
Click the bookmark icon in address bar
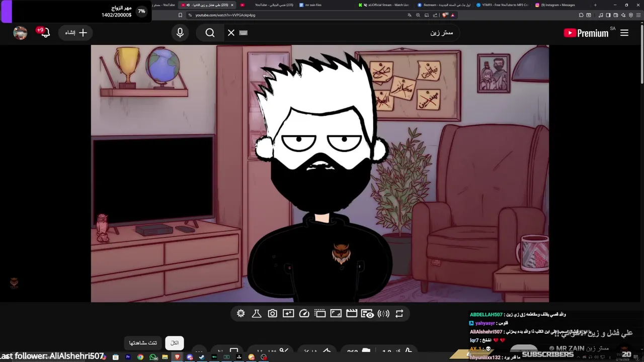[180, 15]
